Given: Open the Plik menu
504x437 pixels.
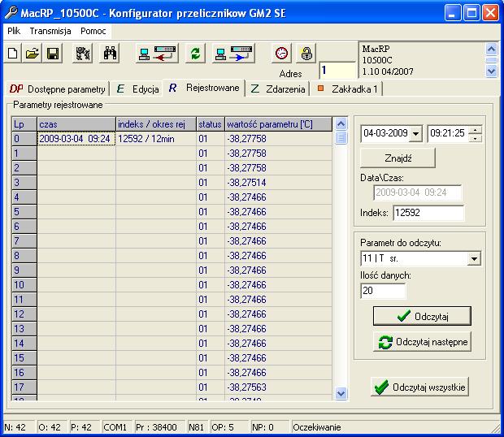Looking at the screenshot, I should pyautogui.click(x=14, y=31).
